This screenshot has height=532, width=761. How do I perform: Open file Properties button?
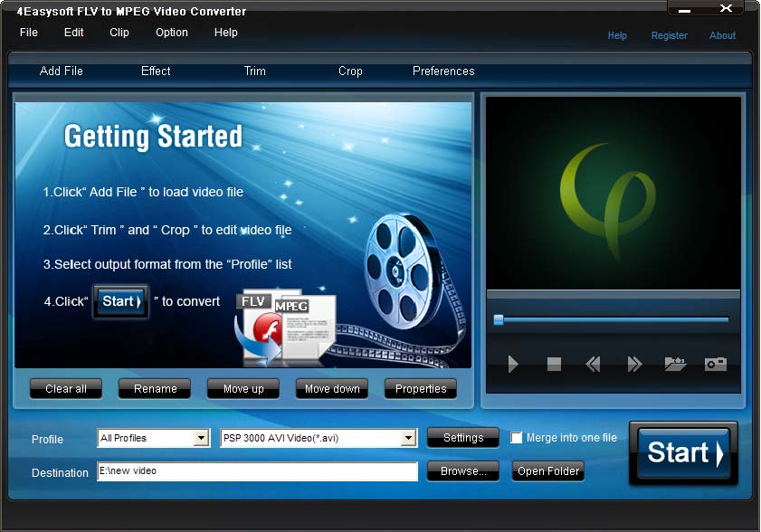pyautogui.click(x=420, y=389)
